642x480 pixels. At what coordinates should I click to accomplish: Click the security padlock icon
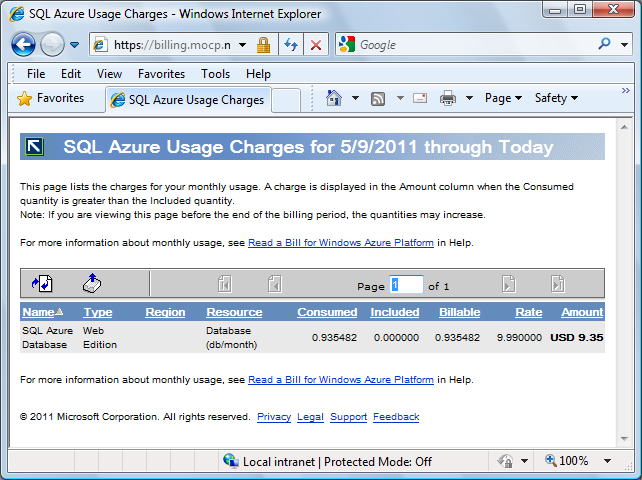click(x=263, y=45)
